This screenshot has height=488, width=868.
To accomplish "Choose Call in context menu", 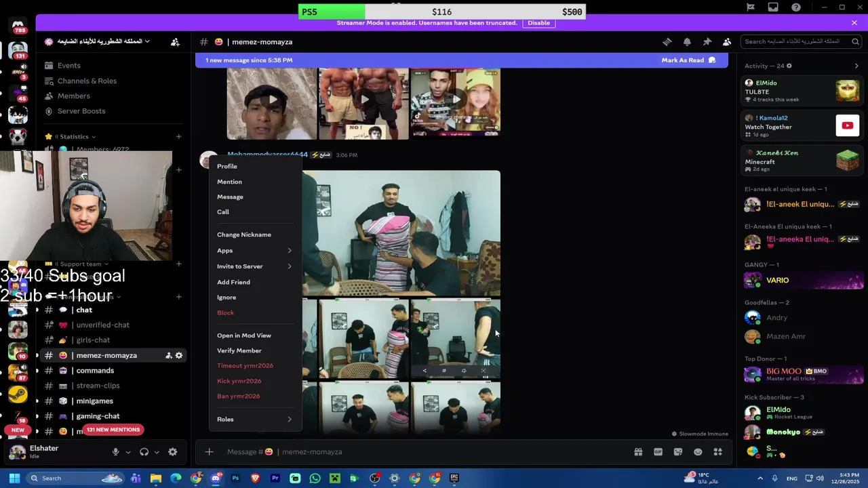I will [x=255, y=212].
